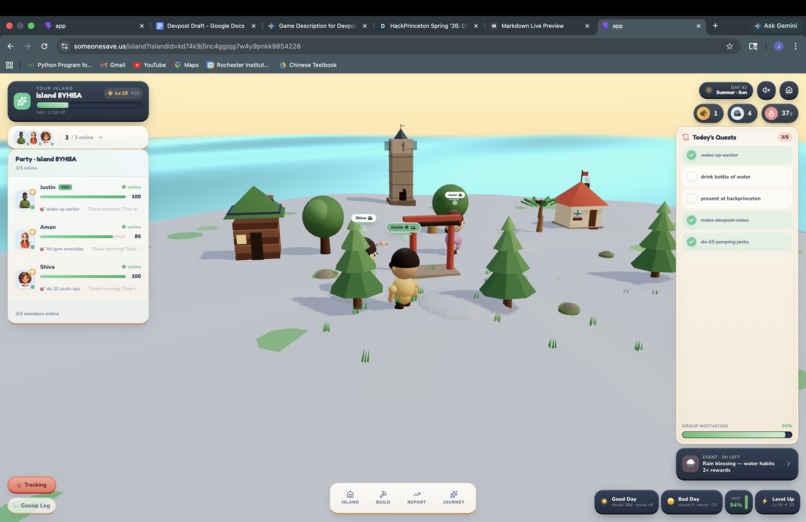Click the group motivation progress bar
This screenshot has width=806, height=522.
pyautogui.click(x=737, y=435)
